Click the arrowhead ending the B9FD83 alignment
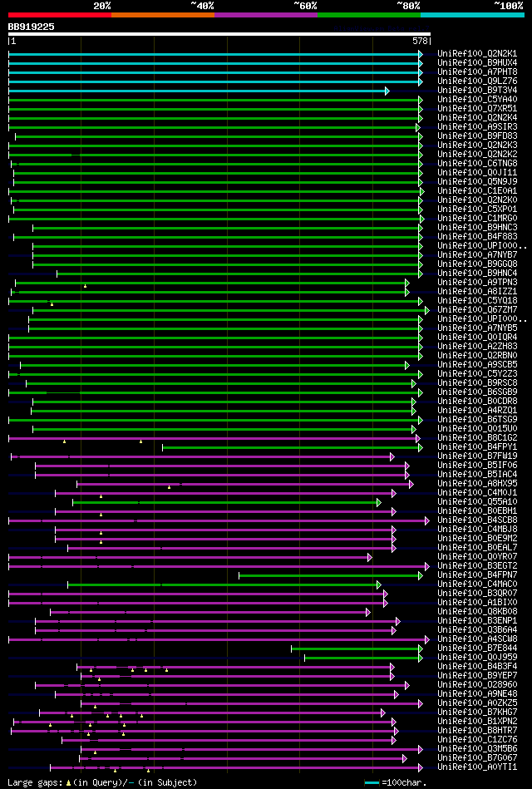 point(421,136)
